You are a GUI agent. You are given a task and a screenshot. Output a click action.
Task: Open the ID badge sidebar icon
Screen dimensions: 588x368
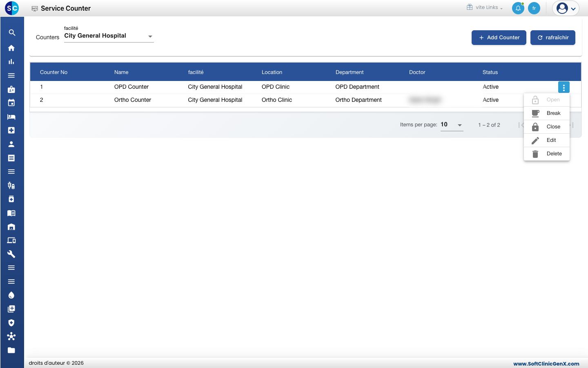pos(11,89)
